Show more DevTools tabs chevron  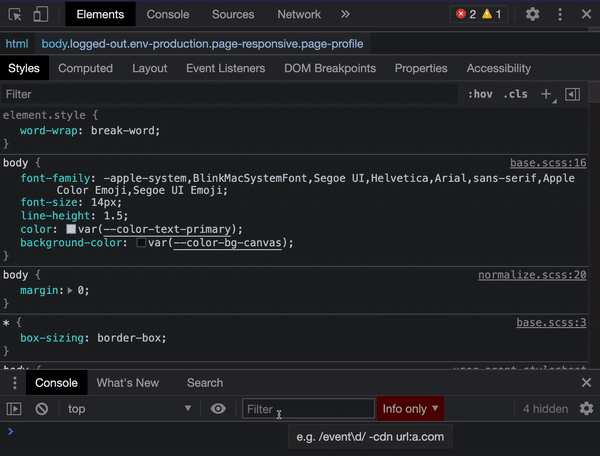pyautogui.click(x=345, y=15)
